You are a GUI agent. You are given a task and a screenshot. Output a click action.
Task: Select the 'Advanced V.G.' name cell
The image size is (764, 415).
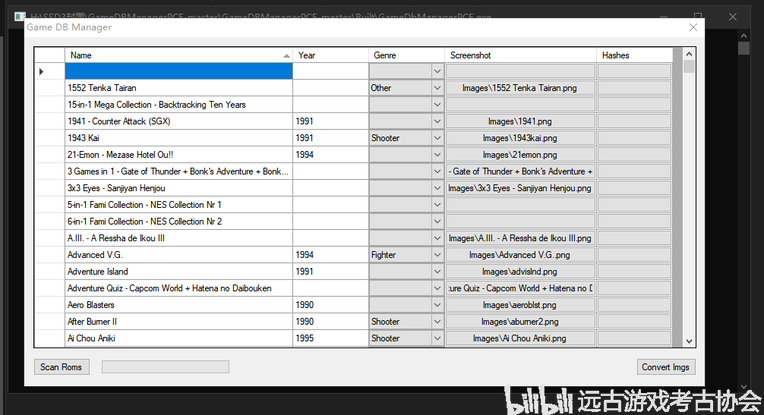point(178,255)
